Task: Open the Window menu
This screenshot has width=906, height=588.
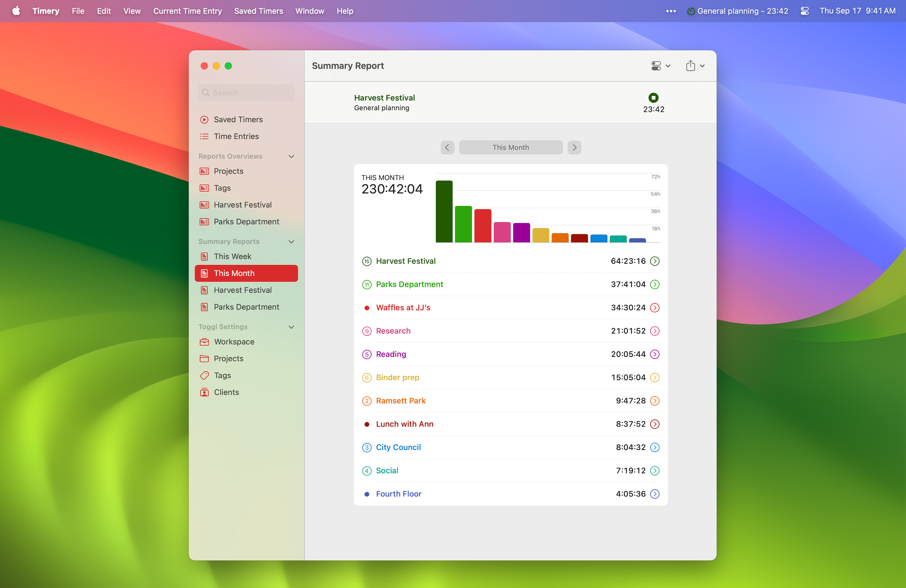Action: (309, 11)
